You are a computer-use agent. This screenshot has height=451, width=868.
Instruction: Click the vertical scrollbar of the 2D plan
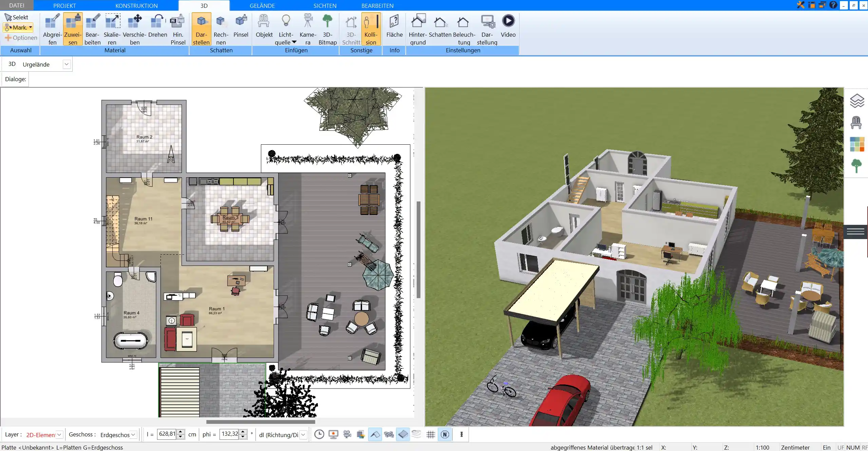[418, 250]
